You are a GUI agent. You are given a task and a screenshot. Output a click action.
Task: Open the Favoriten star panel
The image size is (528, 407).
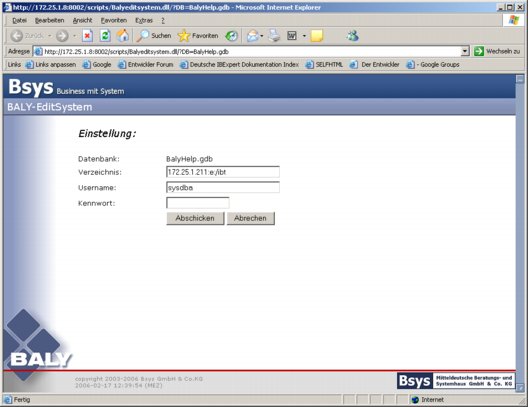pyautogui.click(x=198, y=36)
